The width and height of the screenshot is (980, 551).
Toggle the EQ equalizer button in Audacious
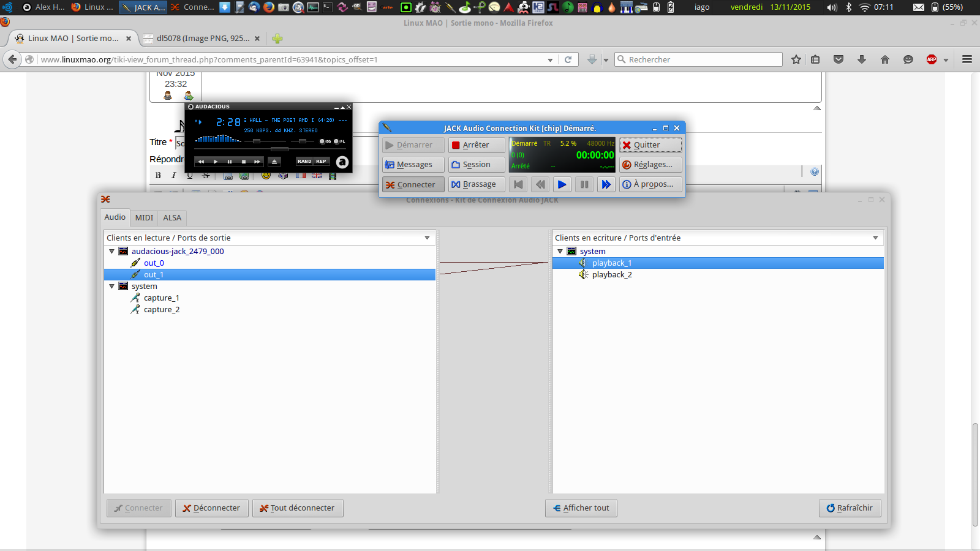325,141
